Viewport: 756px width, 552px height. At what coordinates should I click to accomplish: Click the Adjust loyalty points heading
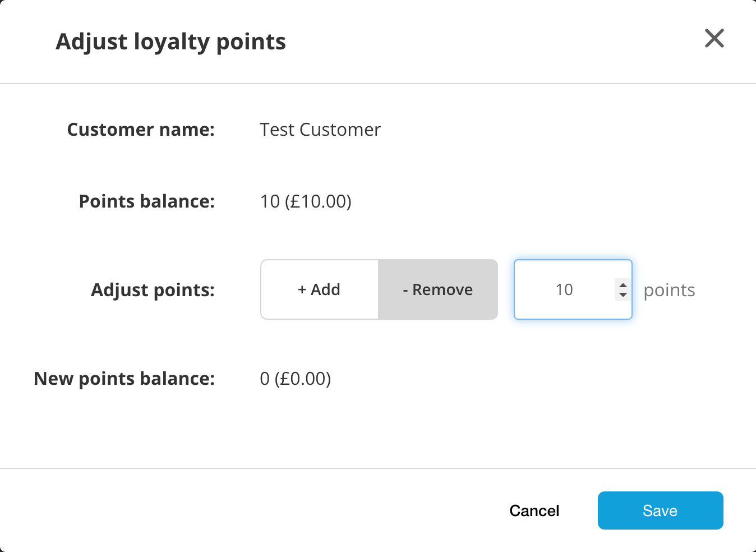coord(170,42)
